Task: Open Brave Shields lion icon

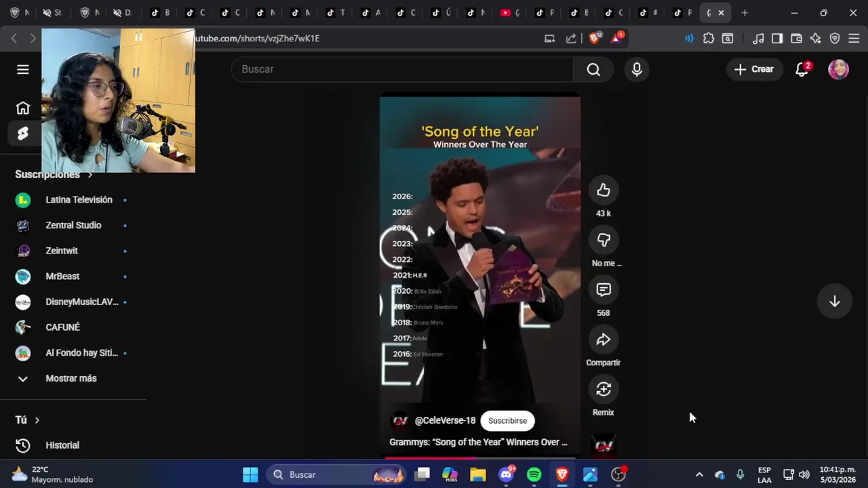Action: click(x=595, y=38)
